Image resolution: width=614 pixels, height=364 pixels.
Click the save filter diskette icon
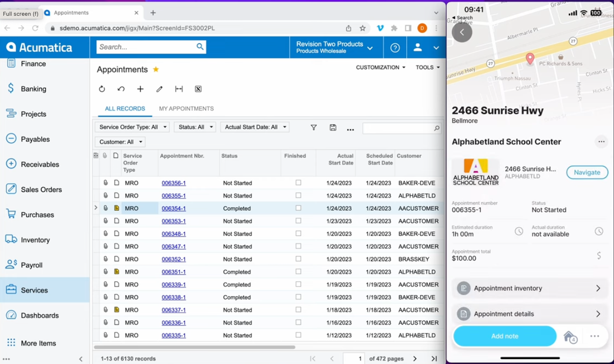click(333, 128)
